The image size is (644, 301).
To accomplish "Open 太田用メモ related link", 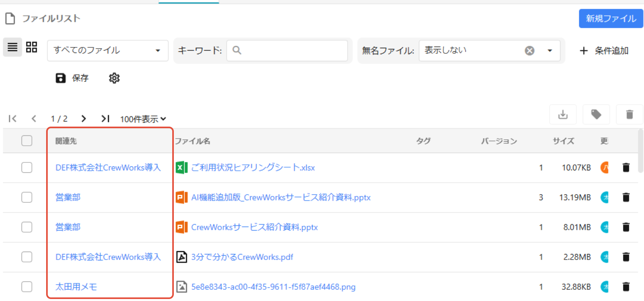I will click(x=76, y=287).
